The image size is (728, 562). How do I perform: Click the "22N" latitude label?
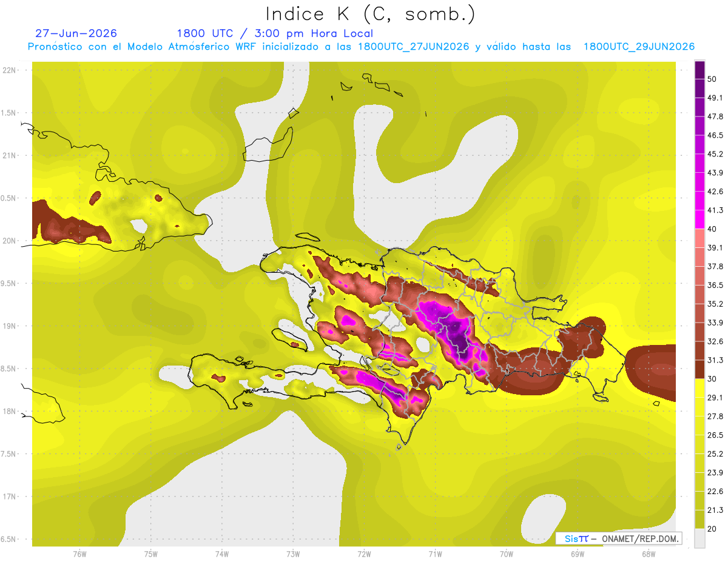click(x=10, y=70)
